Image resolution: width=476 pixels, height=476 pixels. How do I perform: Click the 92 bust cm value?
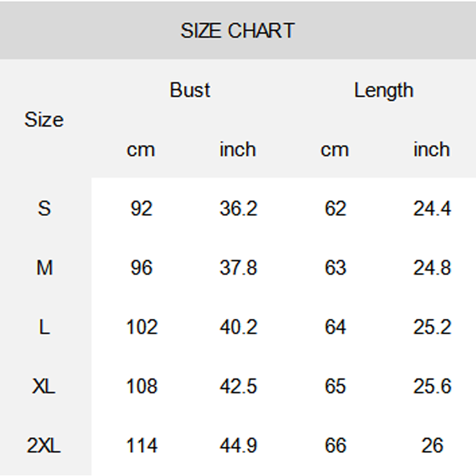tap(142, 209)
